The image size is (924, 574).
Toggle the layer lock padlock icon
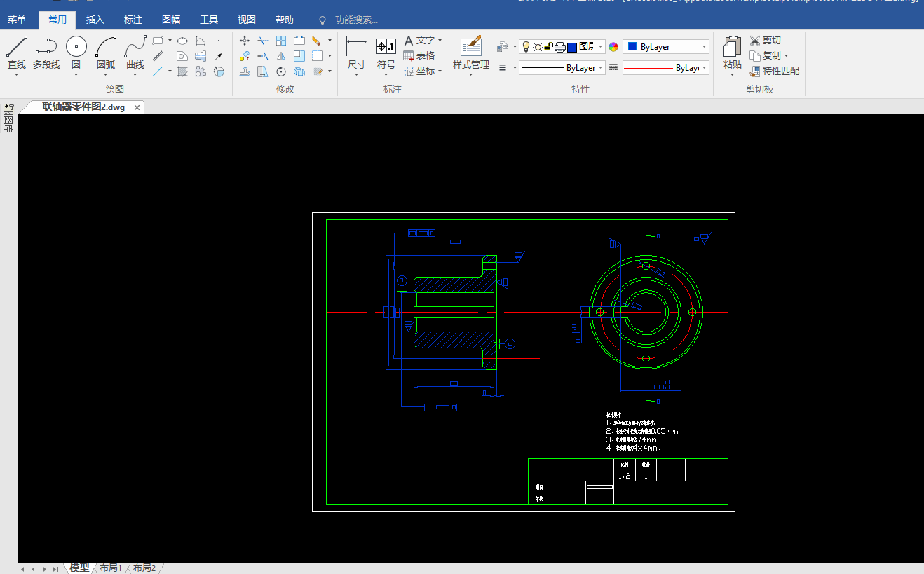pyautogui.click(x=549, y=47)
